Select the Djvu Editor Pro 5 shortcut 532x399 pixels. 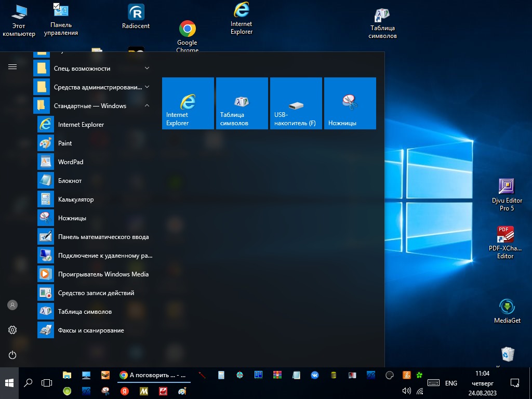(x=507, y=195)
